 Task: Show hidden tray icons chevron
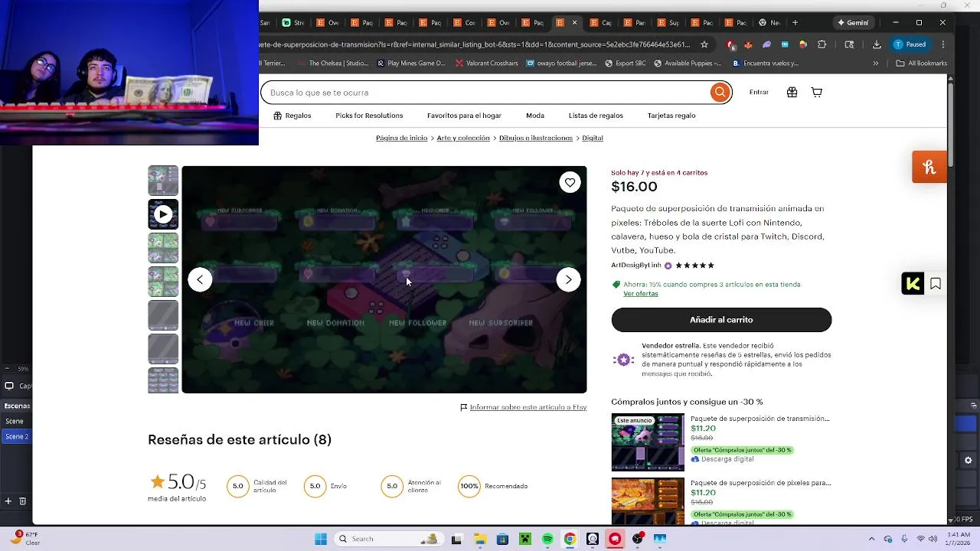(x=871, y=539)
